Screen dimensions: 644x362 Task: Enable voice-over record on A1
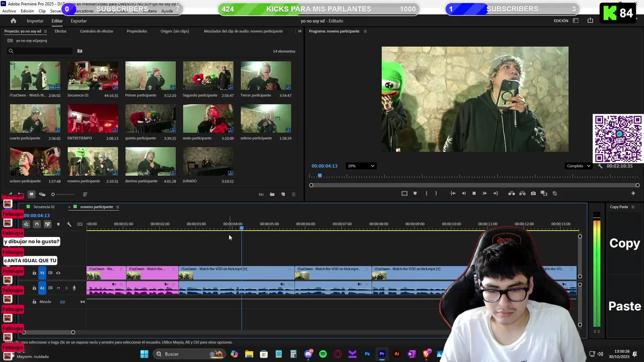(x=74, y=288)
